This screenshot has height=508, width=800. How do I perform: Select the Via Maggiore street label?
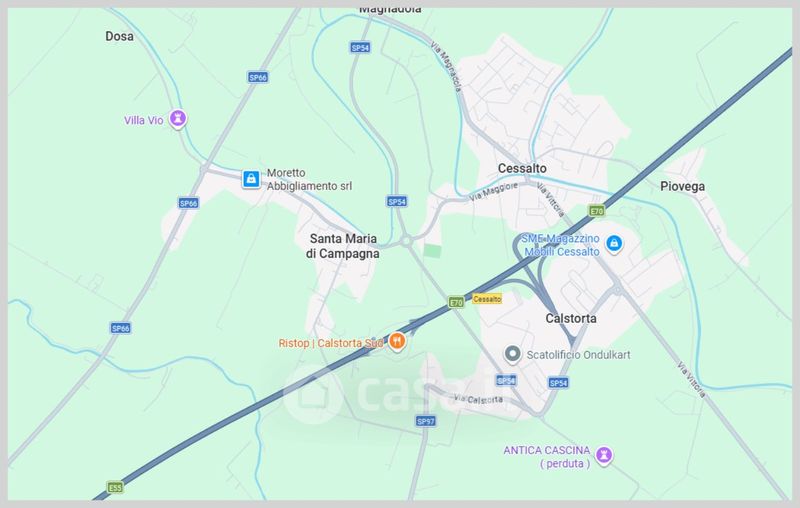click(493, 191)
